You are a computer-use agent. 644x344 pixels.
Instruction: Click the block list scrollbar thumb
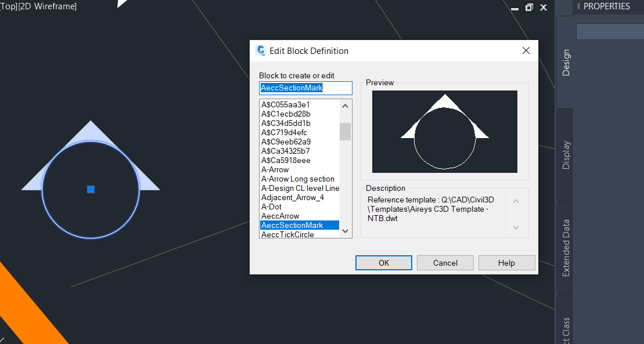tap(345, 132)
